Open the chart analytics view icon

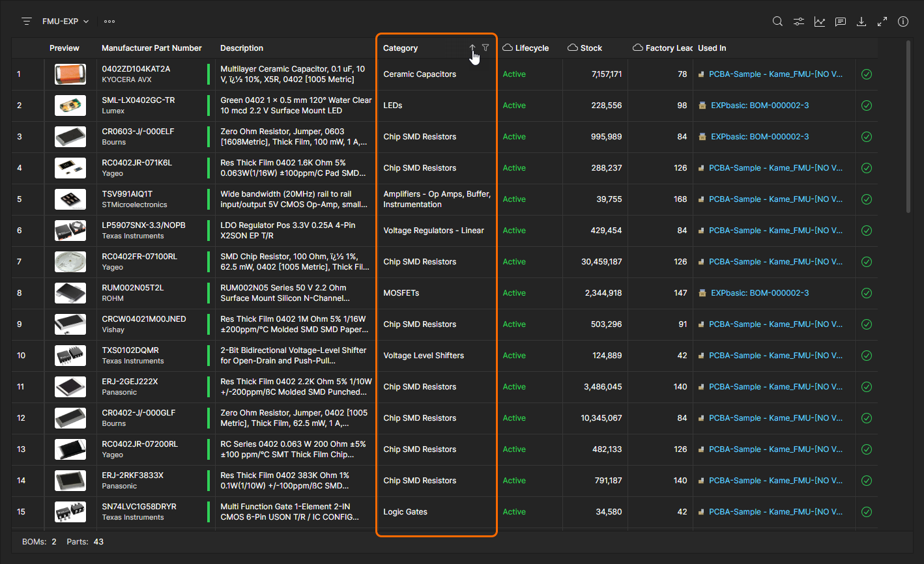819,21
